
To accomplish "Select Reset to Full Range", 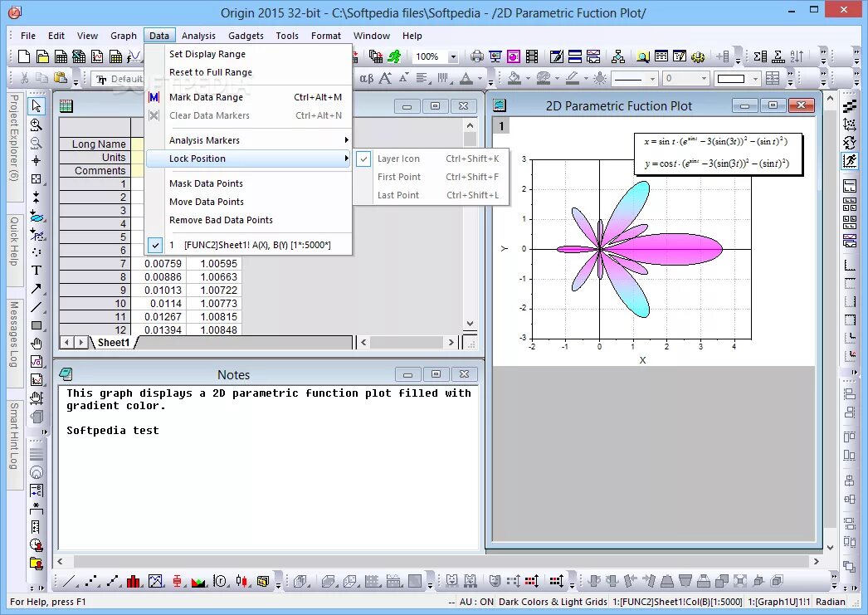I will tap(248, 72).
